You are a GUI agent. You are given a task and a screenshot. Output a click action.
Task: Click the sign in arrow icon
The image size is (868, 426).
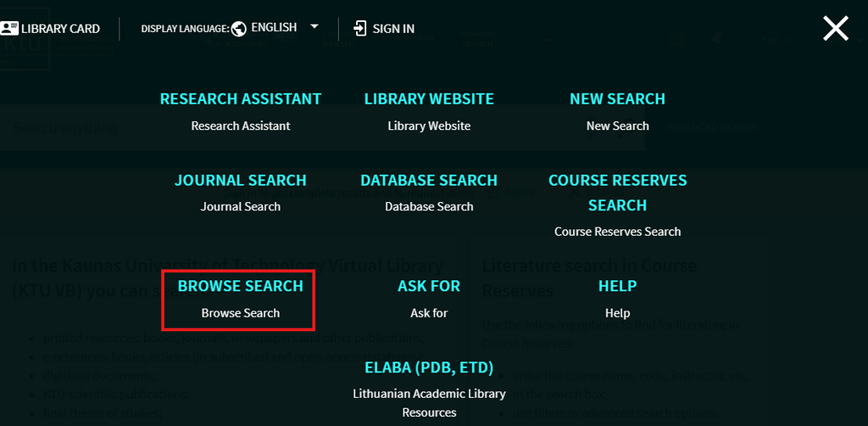(360, 28)
